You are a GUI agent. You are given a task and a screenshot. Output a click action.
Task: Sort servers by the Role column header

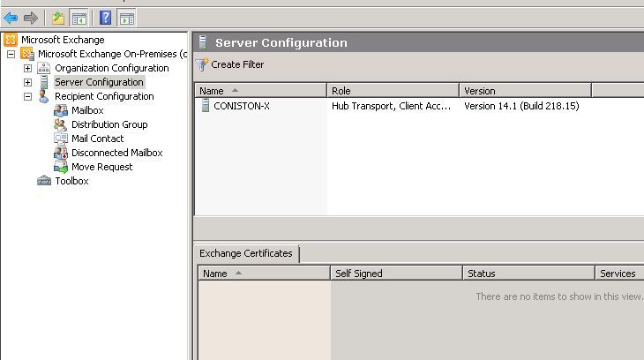393,90
